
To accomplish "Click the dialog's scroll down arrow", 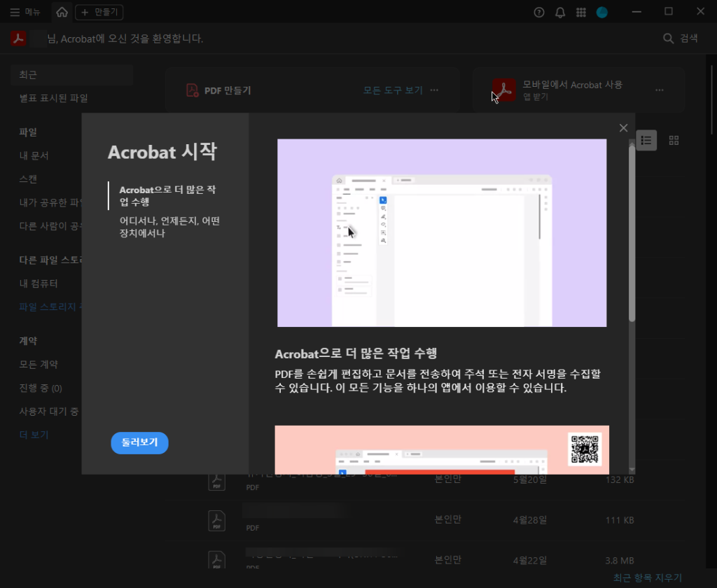I will point(632,469).
